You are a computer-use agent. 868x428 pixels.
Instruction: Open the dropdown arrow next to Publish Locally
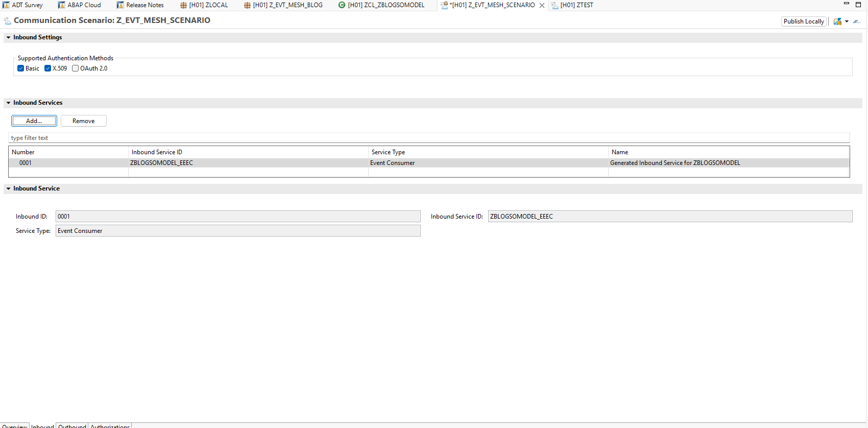[847, 21]
